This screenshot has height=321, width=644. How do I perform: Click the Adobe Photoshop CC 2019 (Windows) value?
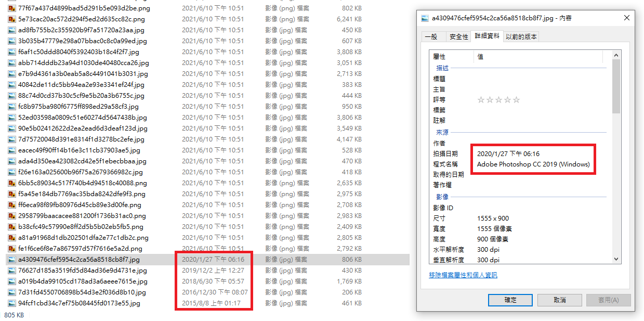533,164
